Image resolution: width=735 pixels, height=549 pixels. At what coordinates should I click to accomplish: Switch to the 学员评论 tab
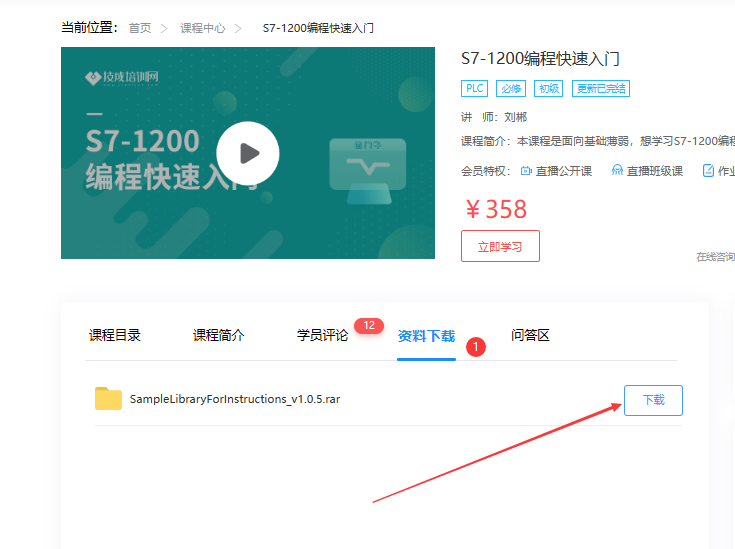pyautogui.click(x=322, y=335)
